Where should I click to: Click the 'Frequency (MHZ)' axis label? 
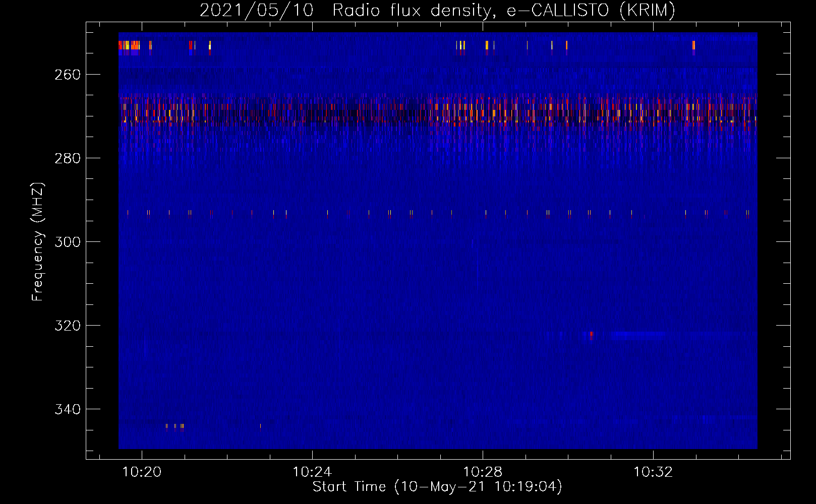[x=38, y=242]
